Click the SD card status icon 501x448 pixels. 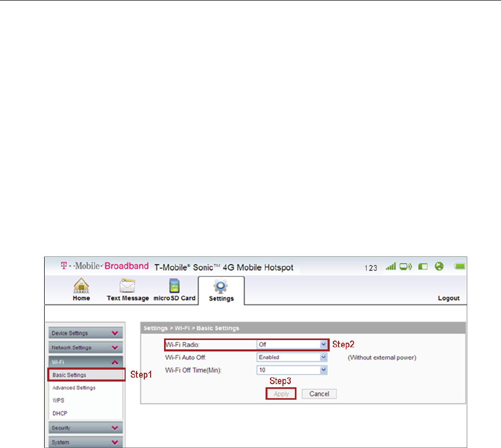423,266
